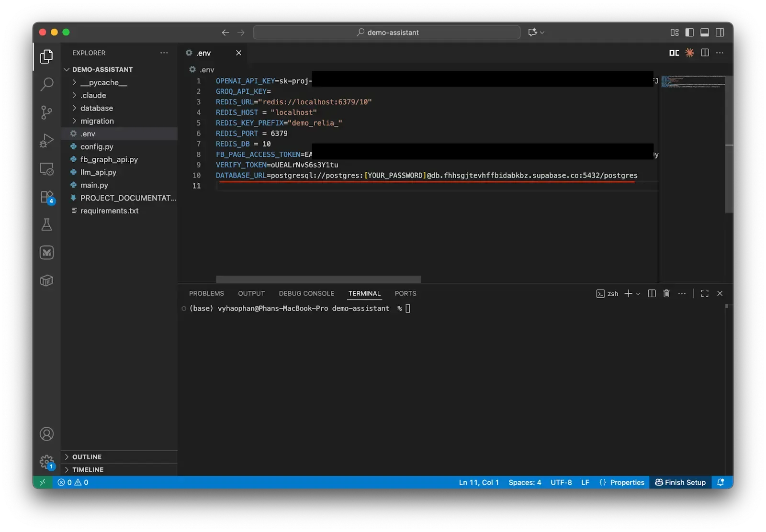The height and width of the screenshot is (532, 766).
Task: Open the Run and Debug view
Action: point(46,141)
